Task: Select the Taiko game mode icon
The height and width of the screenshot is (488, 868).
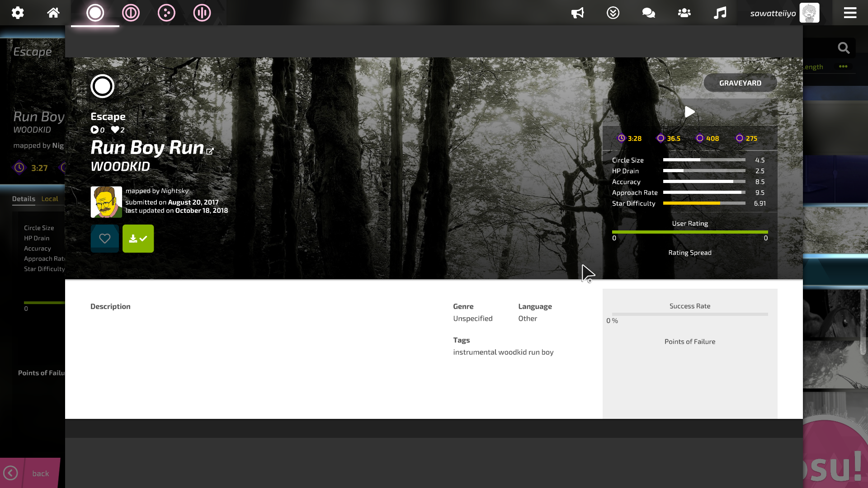Action: coord(131,13)
